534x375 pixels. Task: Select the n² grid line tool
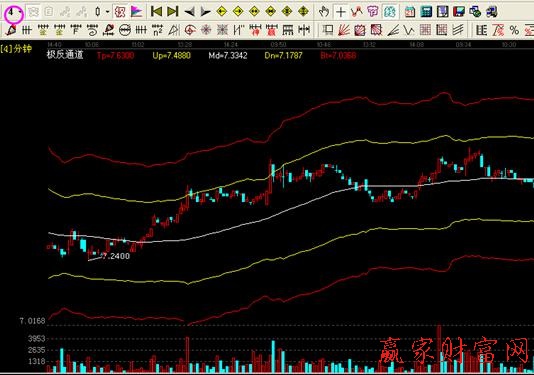(157, 30)
